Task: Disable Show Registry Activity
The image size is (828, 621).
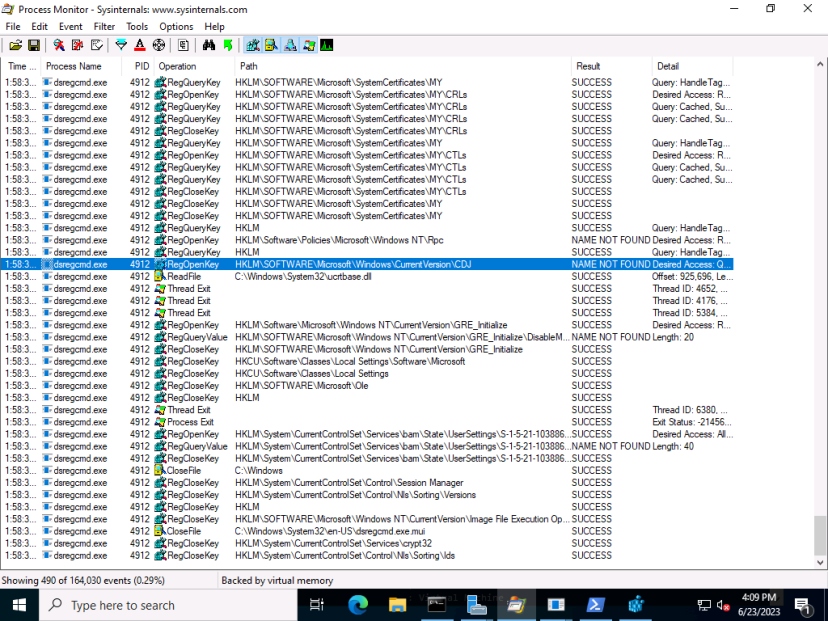Action: pyautogui.click(x=253, y=45)
